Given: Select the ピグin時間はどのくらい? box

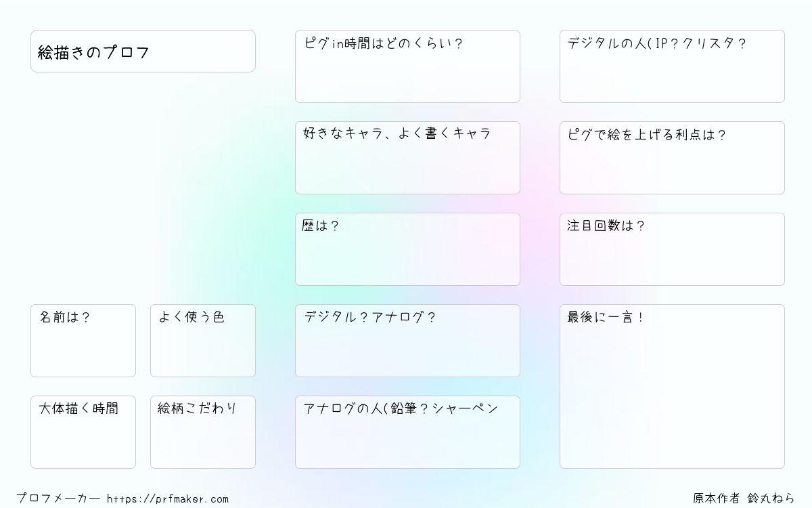Looking at the screenshot, I should pyautogui.click(x=407, y=66).
